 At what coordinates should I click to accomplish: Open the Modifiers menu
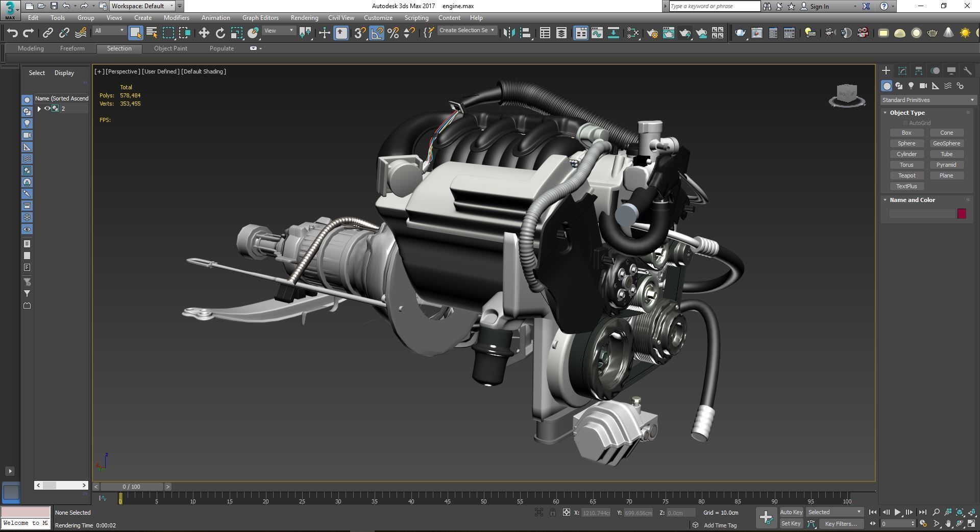pyautogui.click(x=176, y=18)
